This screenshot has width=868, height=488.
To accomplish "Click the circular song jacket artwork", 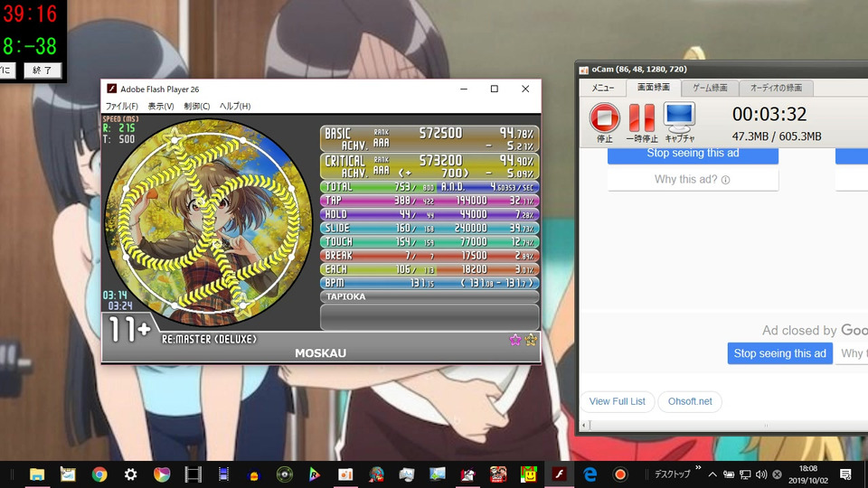I will (x=208, y=221).
